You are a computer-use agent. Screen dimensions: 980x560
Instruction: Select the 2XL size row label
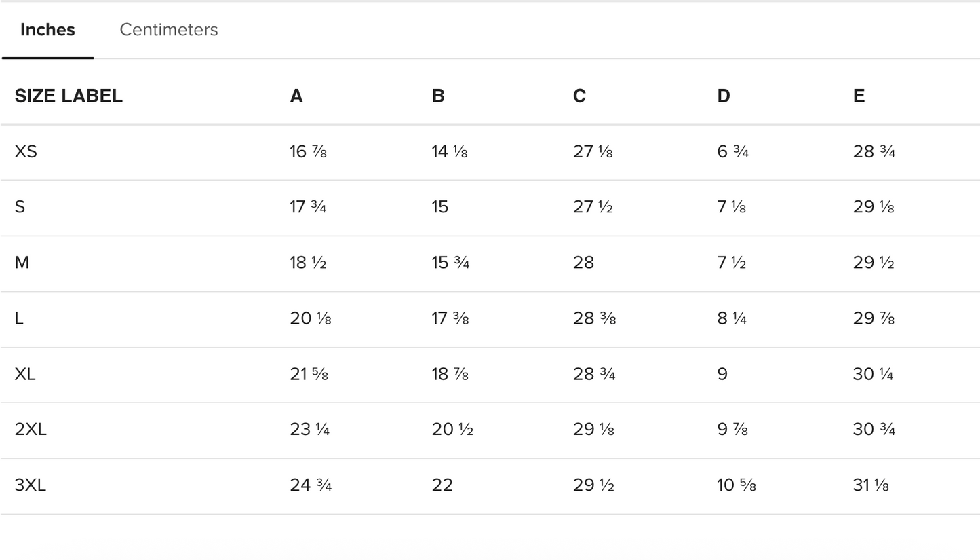pyautogui.click(x=31, y=430)
